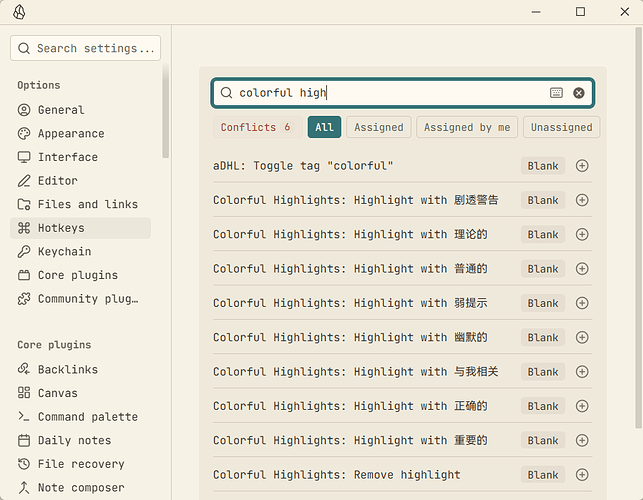Filter hotkeys by Conflicts 6

pyautogui.click(x=258, y=127)
